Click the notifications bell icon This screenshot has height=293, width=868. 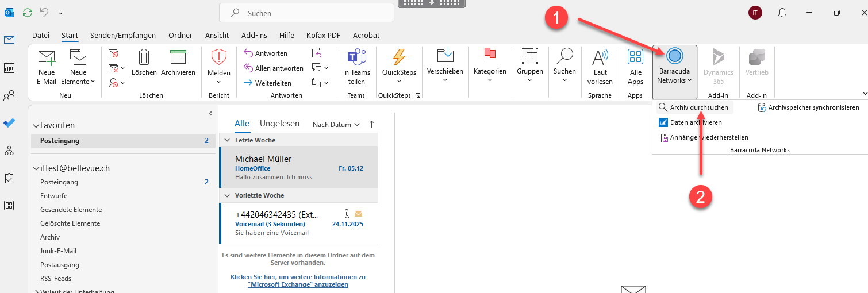click(x=782, y=12)
